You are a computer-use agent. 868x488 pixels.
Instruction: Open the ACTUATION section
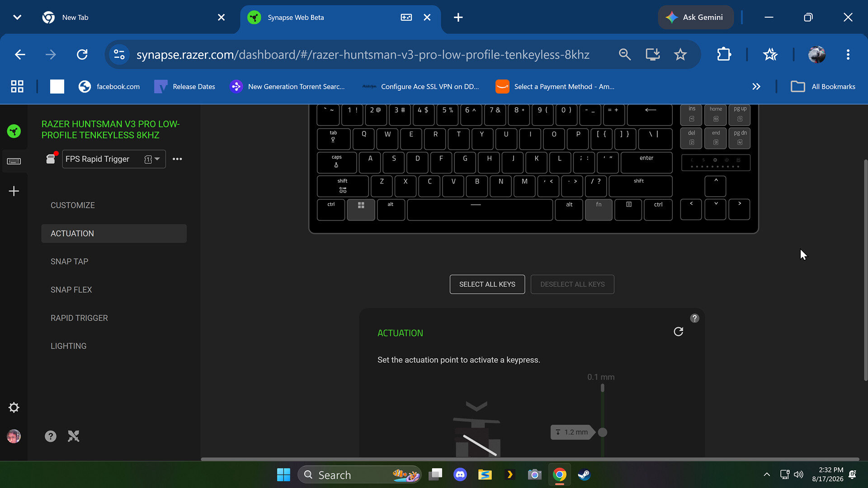coord(114,234)
